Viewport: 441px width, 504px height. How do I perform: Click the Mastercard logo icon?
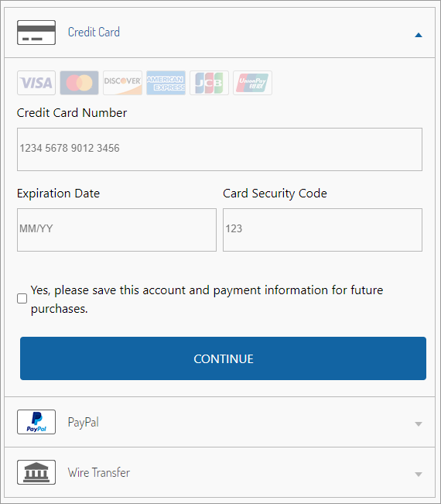(80, 83)
